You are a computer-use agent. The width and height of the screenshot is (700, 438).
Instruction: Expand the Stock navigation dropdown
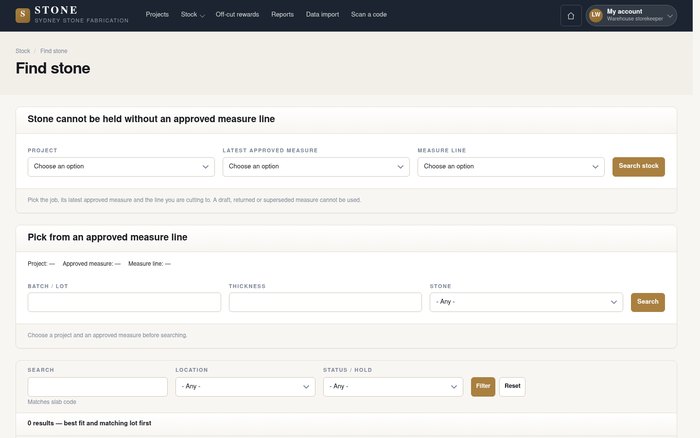pos(192,14)
